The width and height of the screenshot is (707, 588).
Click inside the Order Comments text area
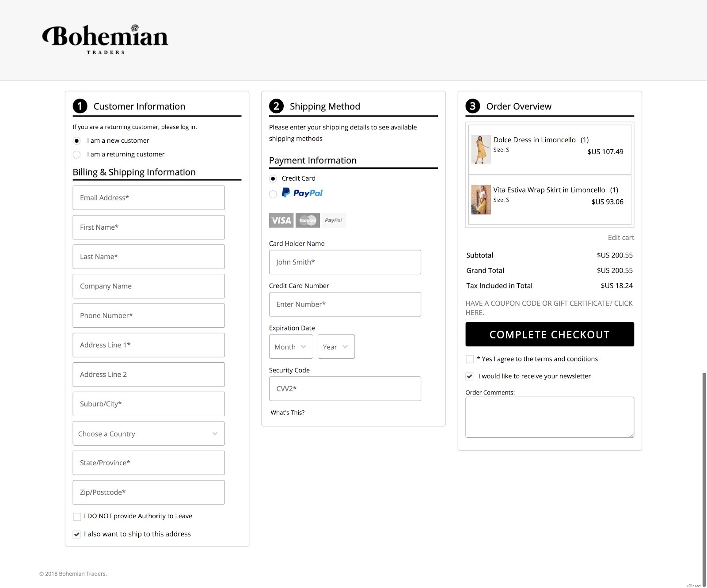click(x=549, y=417)
